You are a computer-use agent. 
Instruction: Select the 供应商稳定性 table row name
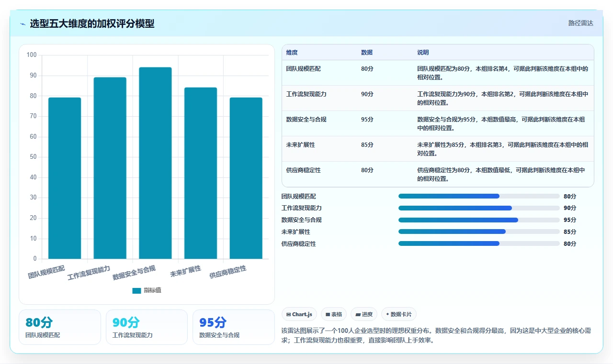click(303, 170)
